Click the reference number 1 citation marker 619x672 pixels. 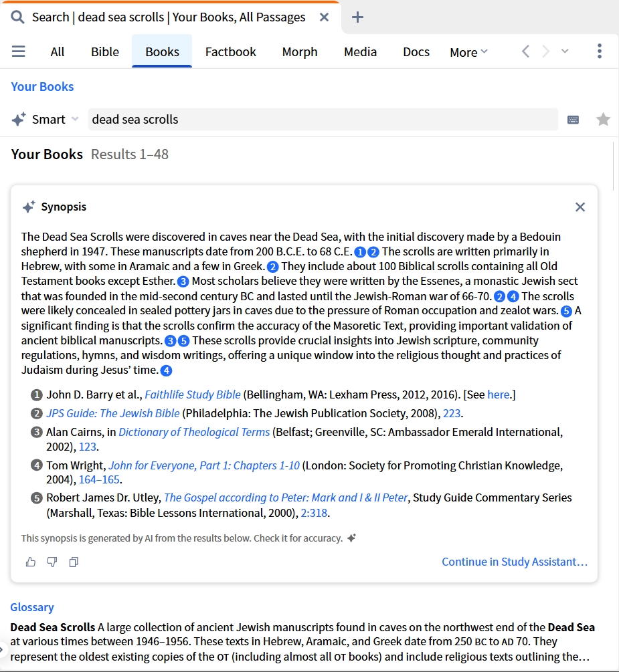[36, 395]
